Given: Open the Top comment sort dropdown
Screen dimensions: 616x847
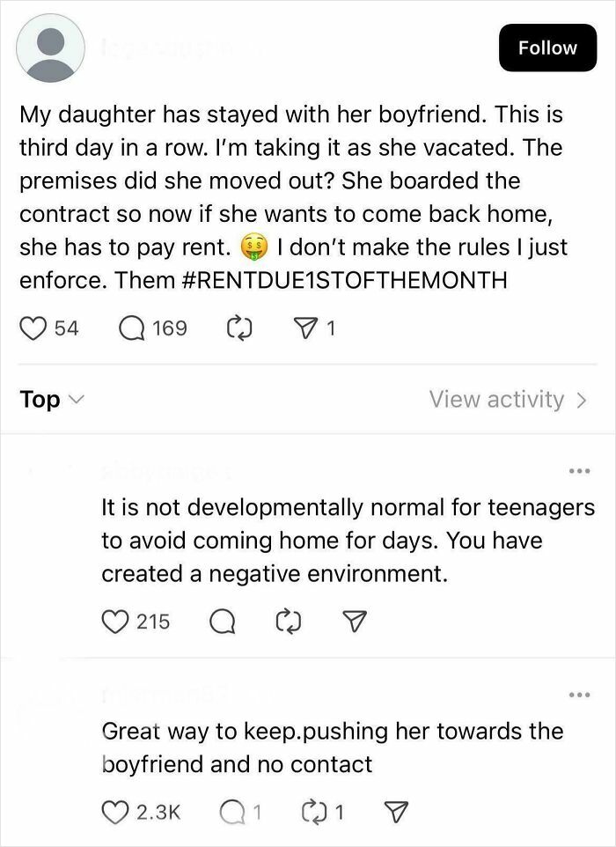Looking at the screenshot, I should (x=50, y=399).
